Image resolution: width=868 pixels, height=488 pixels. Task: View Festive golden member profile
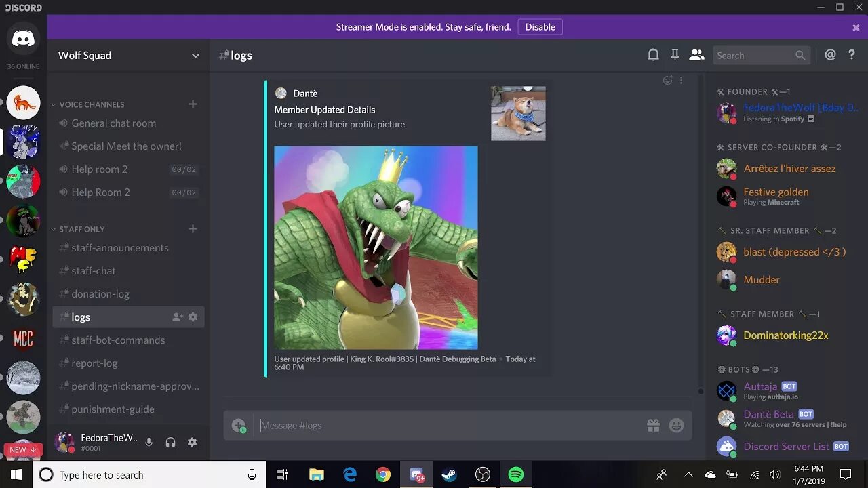pyautogui.click(x=787, y=196)
